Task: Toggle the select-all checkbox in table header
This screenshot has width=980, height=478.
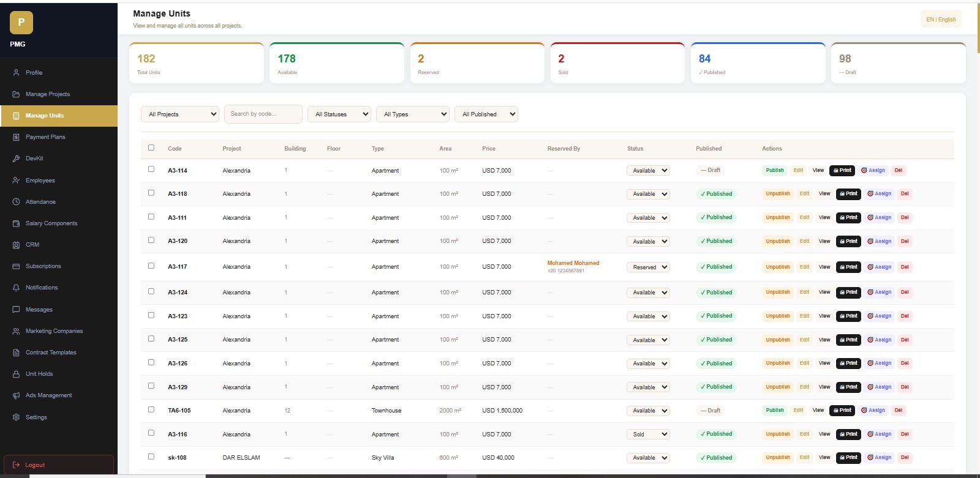Action: (151, 148)
